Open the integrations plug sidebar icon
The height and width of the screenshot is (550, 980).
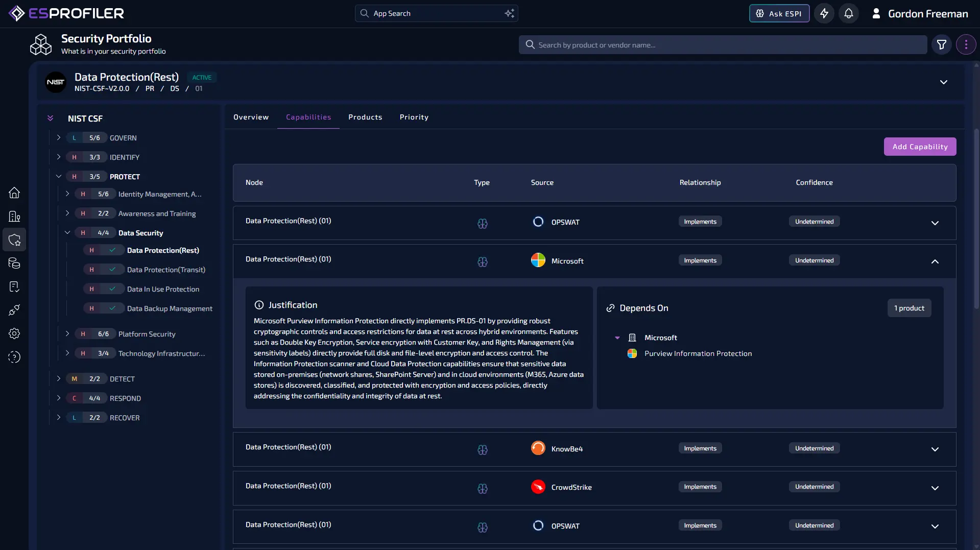(x=14, y=310)
